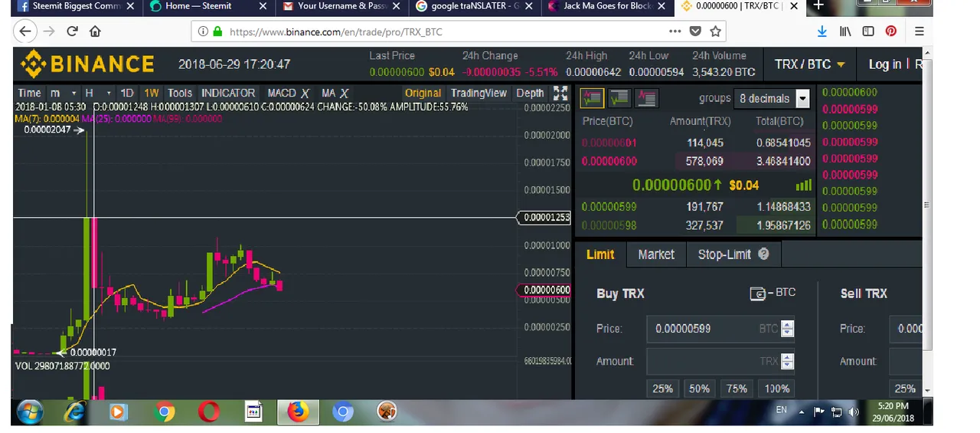Click the Pinterest extension icon
Image resolution: width=980 pixels, height=433 pixels.
coord(891,31)
